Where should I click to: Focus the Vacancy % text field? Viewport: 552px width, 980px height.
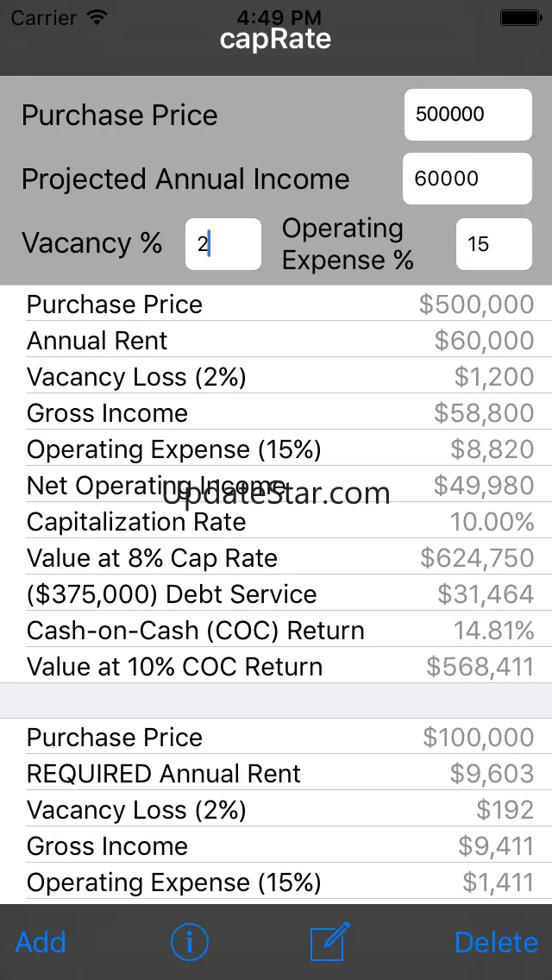pos(223,244)
